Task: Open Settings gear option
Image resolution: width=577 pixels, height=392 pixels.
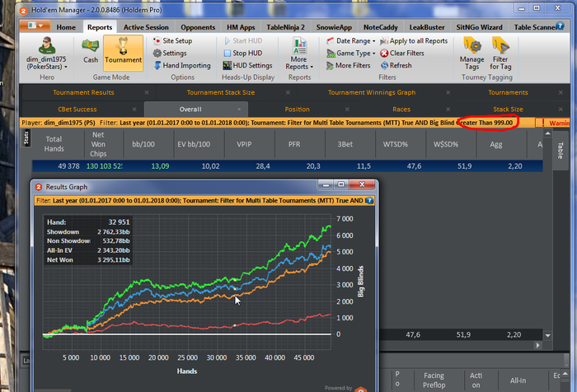Action: click(170, 53)
